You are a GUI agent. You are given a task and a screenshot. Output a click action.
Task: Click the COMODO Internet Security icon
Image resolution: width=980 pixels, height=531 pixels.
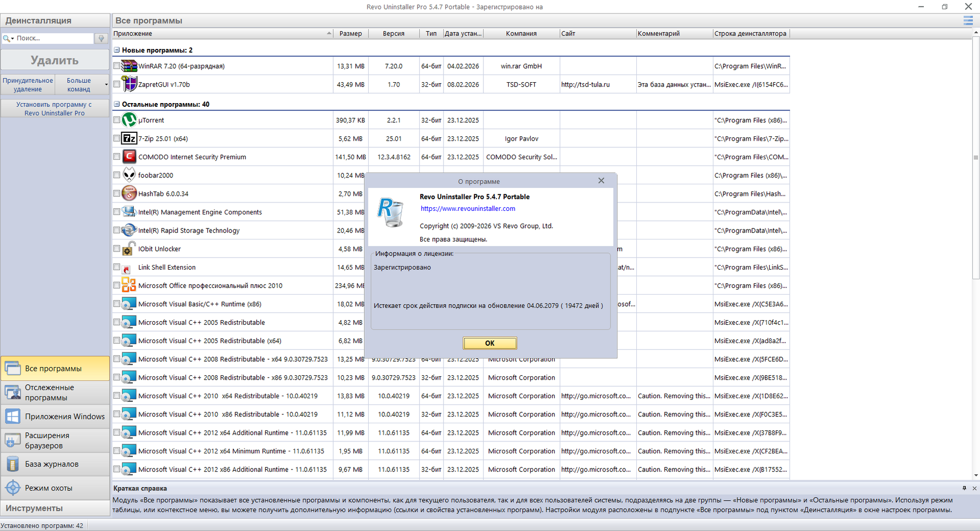[129, 157]
